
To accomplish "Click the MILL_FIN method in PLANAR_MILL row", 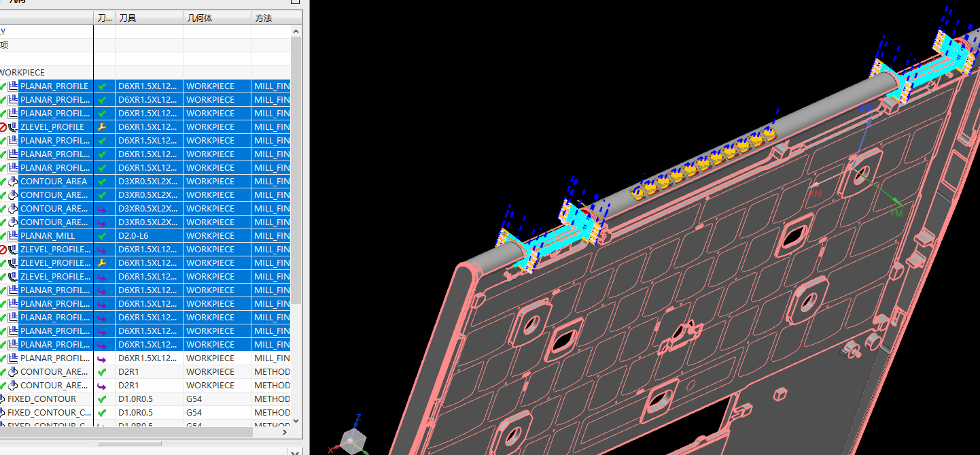I will (272, 236).
